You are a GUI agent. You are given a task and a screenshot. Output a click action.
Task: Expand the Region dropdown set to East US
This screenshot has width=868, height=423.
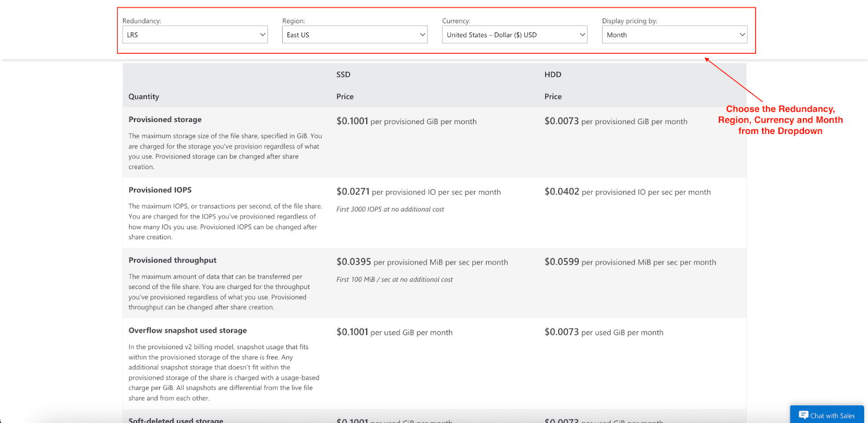(x=354, y=35)
